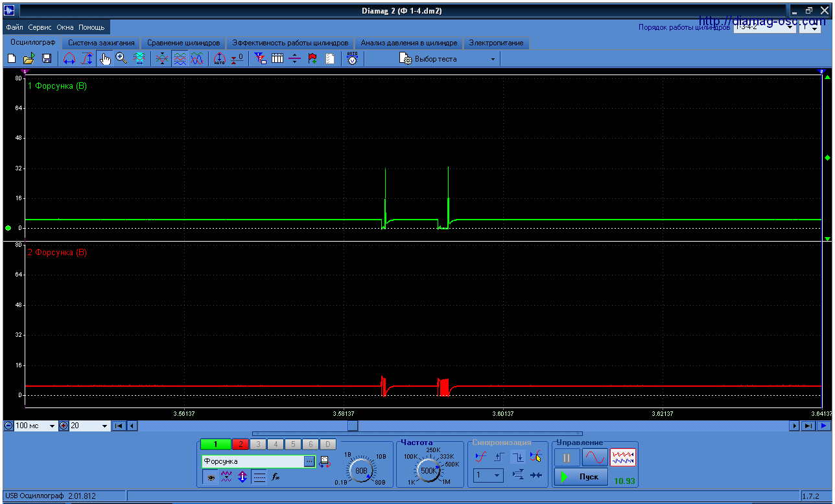The width and height of the screenshot is (835, 504).
Task: Open the sync channel 1 dropdown
Action: [488, 475]
